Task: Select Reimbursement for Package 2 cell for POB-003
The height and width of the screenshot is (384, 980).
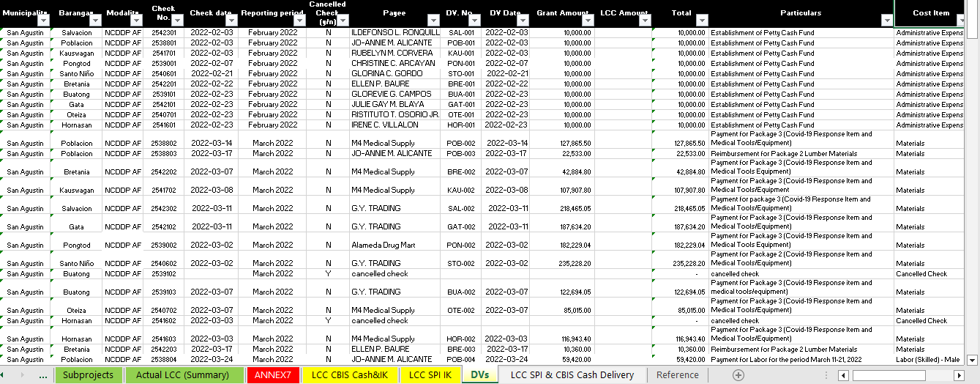Action: (801, 153)
